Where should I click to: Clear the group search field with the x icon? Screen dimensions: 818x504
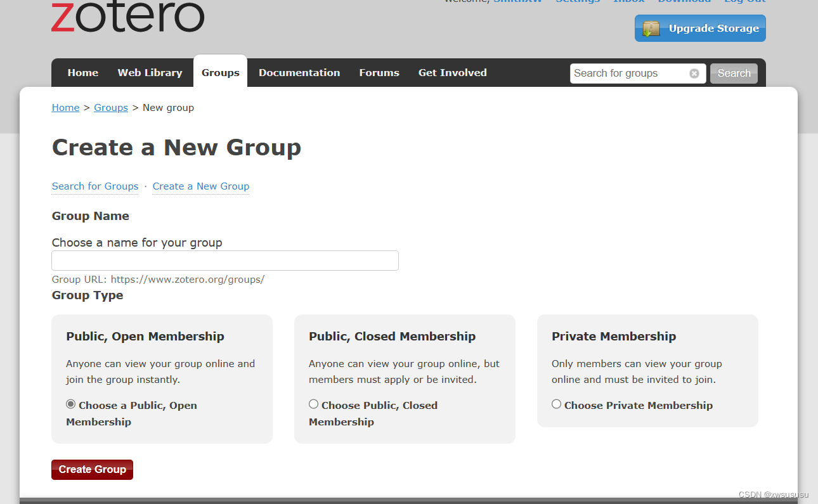pyautogui.click(x=694, y=74)
